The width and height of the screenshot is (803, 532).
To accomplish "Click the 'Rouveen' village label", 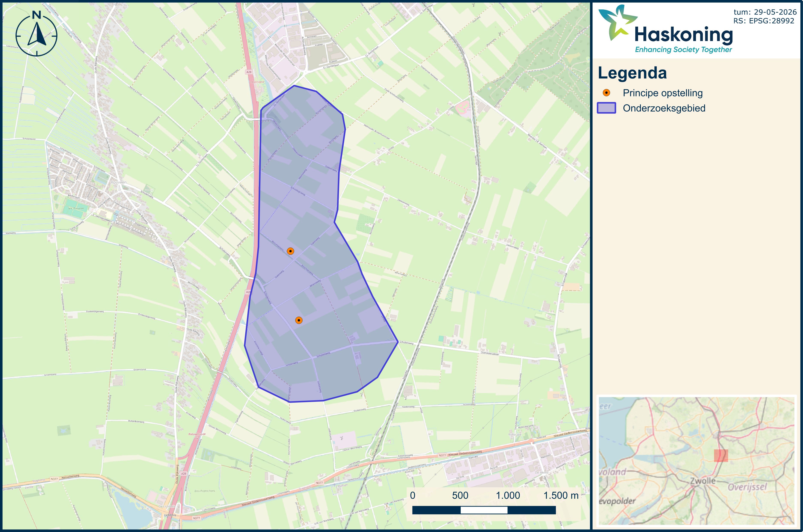I will pyautogui.click(x=118, y=183).
